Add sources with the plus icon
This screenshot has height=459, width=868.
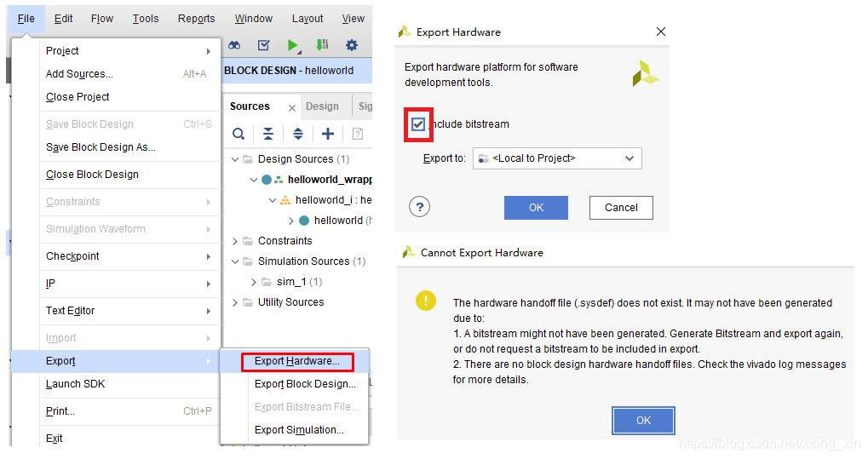pyautogui.click(x=328, y=134)
